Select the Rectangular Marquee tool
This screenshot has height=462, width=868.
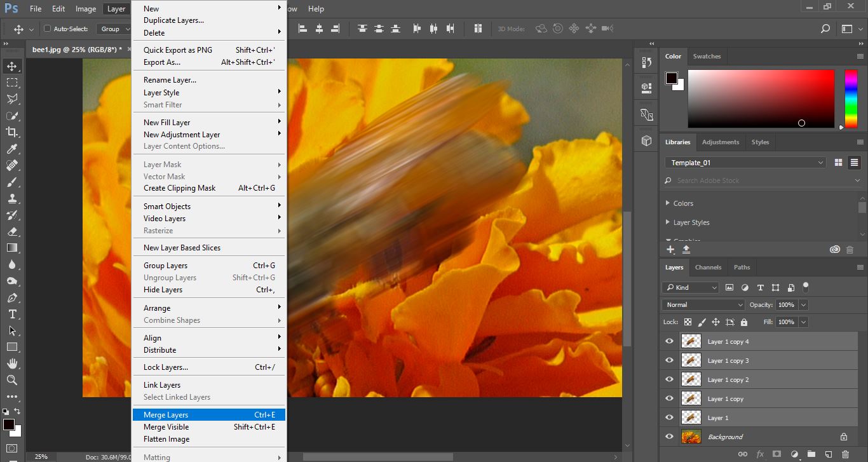click(x=11, y=83)
